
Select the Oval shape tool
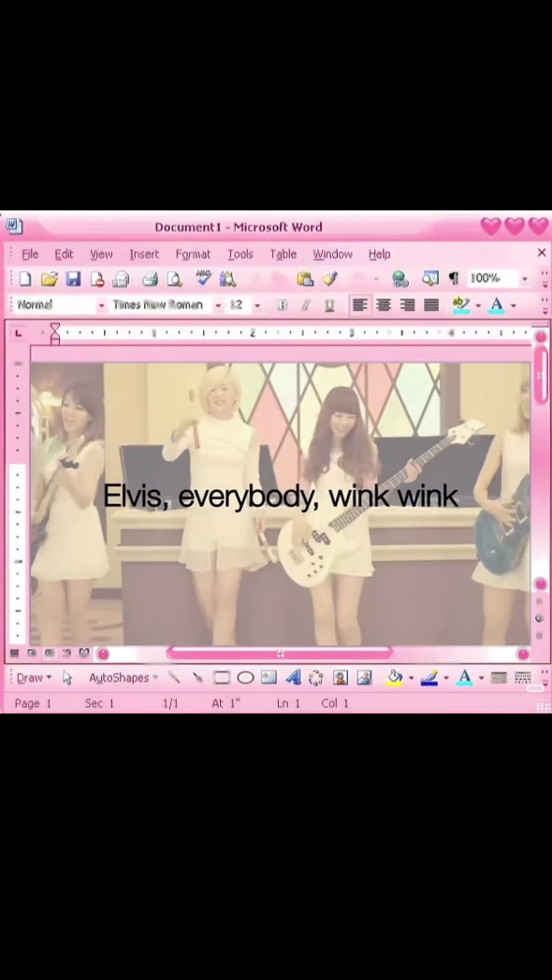(x=245, y=678)
